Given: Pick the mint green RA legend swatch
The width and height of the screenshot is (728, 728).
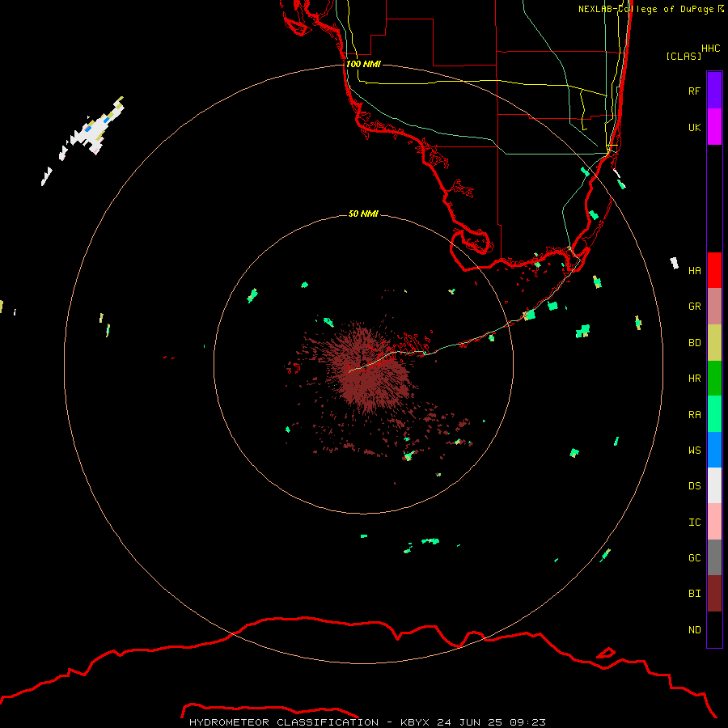Looking at the screenshot, I should [x=714, y=414].
